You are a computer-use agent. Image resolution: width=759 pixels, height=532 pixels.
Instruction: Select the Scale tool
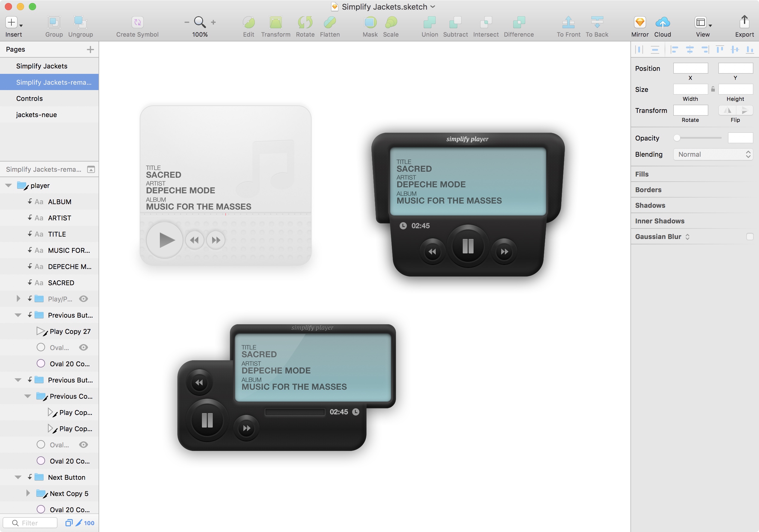point(391,23)
